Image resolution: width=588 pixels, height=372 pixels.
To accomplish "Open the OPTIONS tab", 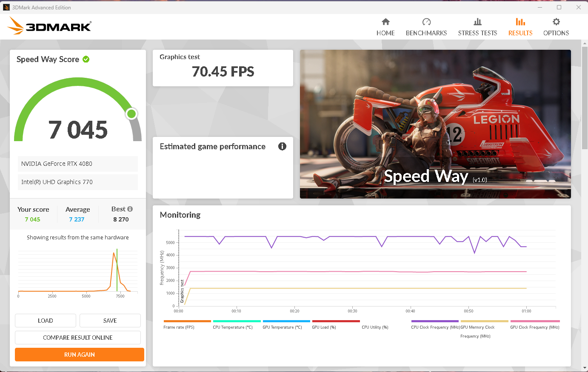I will 556,27.
